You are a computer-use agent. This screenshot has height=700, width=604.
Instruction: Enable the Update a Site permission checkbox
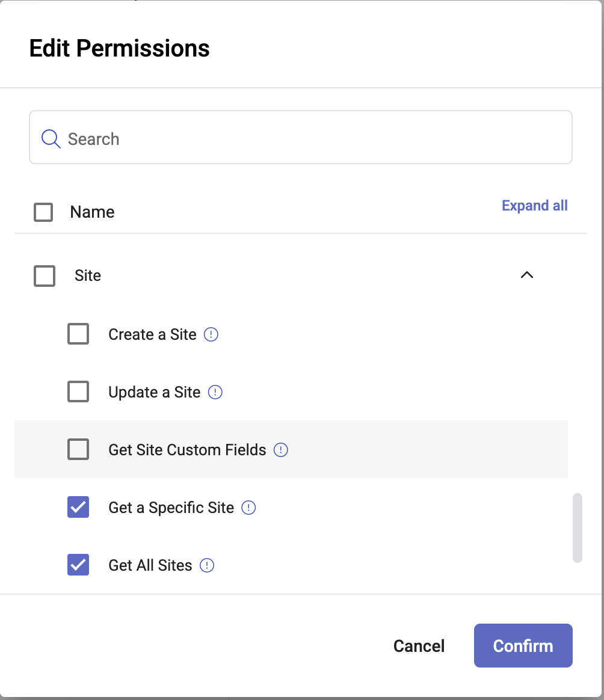[78, 391]
